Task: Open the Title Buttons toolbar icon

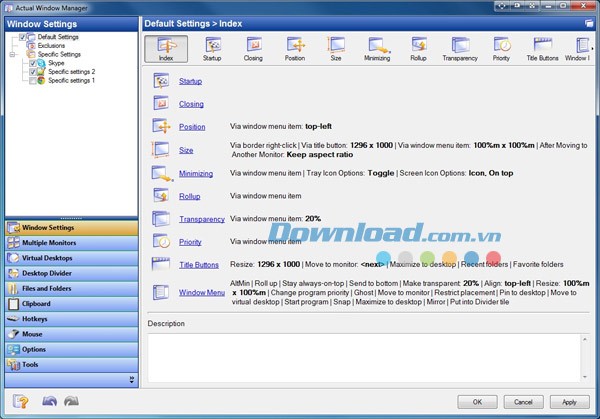Action: click(543, 49)
